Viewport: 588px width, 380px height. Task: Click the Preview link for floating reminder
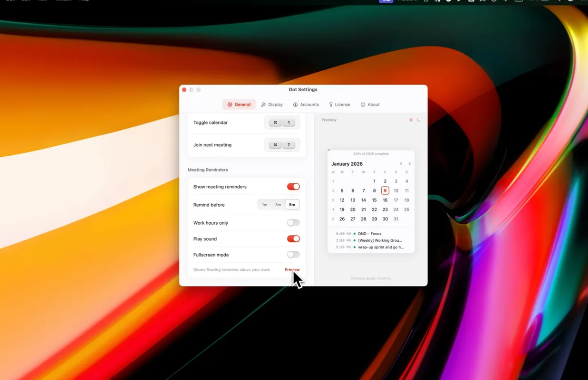[292, 270]
